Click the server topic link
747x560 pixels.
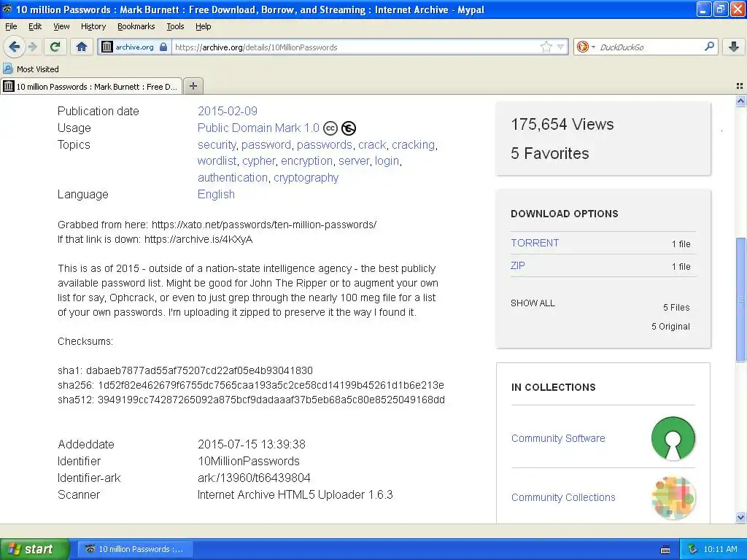pyautogui.click(x=354, y=161)
